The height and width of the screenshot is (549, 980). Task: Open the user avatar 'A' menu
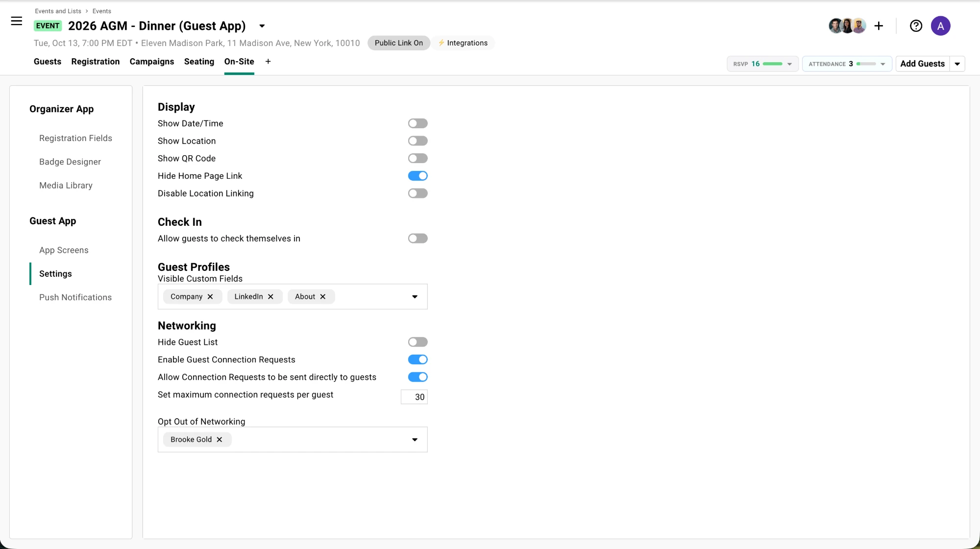pos(940,26)
